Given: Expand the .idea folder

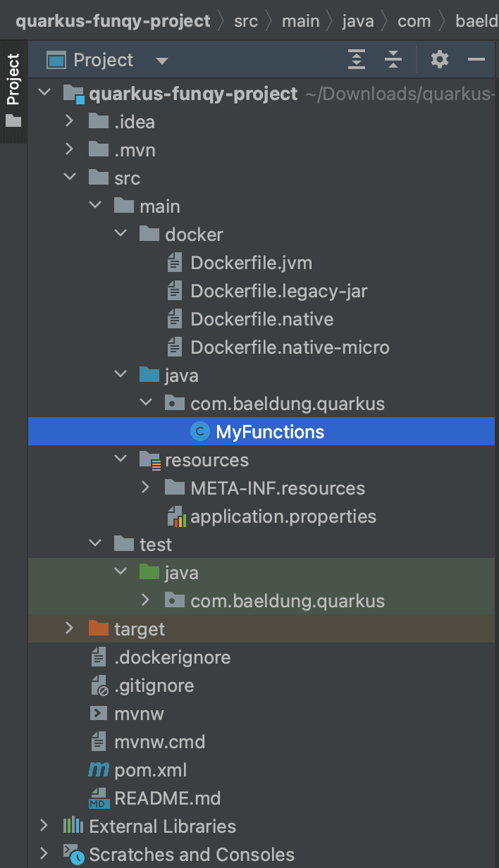Looking at the screenshot, I should [69, 122].
